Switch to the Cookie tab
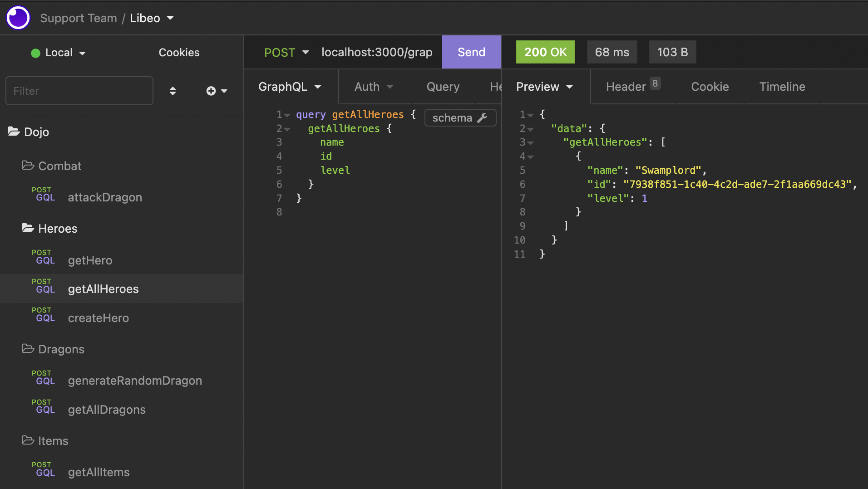Image resolution: width=868 pixels, height=489 pixels. click(710, 87)
